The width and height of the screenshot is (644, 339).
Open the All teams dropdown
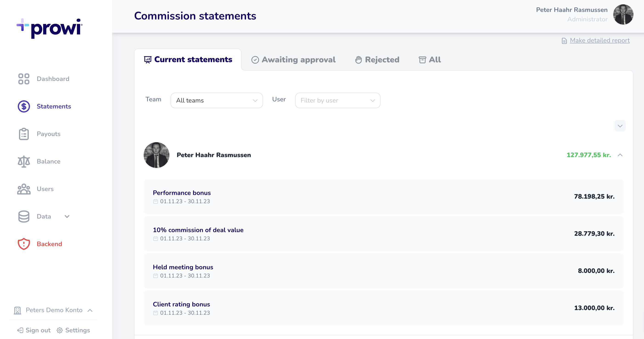(x=216, y=100)
